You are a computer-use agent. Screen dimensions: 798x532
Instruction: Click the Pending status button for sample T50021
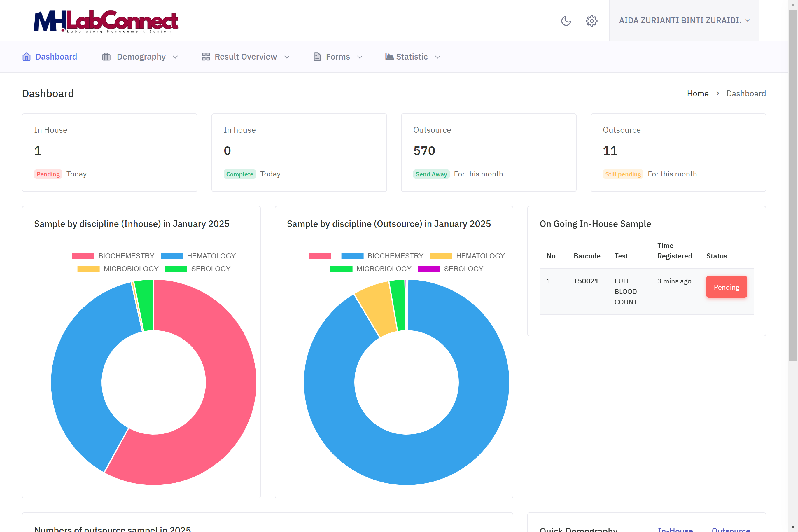coord(727,287)
